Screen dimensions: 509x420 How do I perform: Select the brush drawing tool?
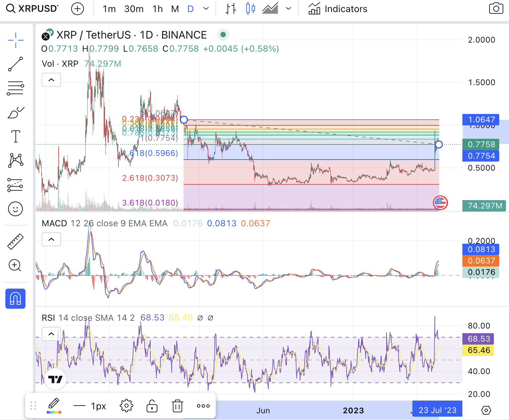15,113
